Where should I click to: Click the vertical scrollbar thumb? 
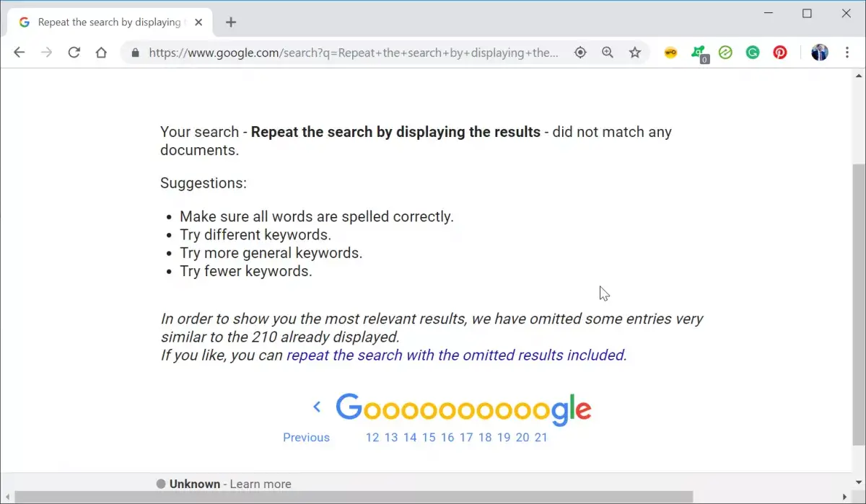click(859, 303)
